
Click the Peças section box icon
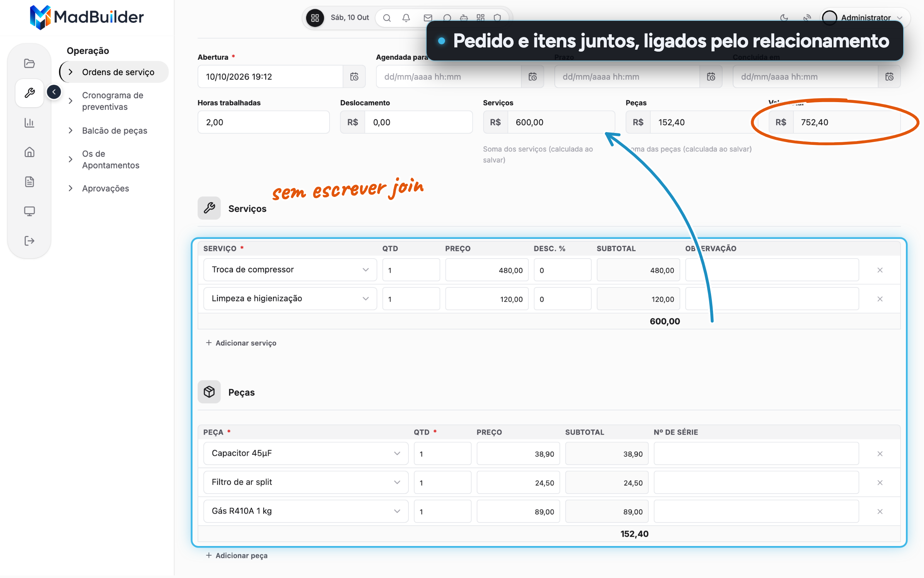coord(209,392)
